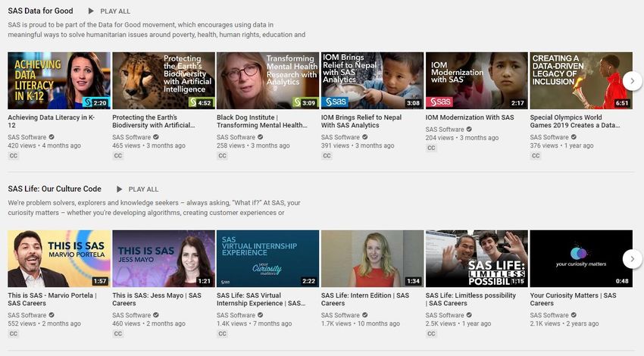Click verified checkmark beside Intern Edition channel name
Viewport: 644px width, 356px height.
(x=364, y=315)
